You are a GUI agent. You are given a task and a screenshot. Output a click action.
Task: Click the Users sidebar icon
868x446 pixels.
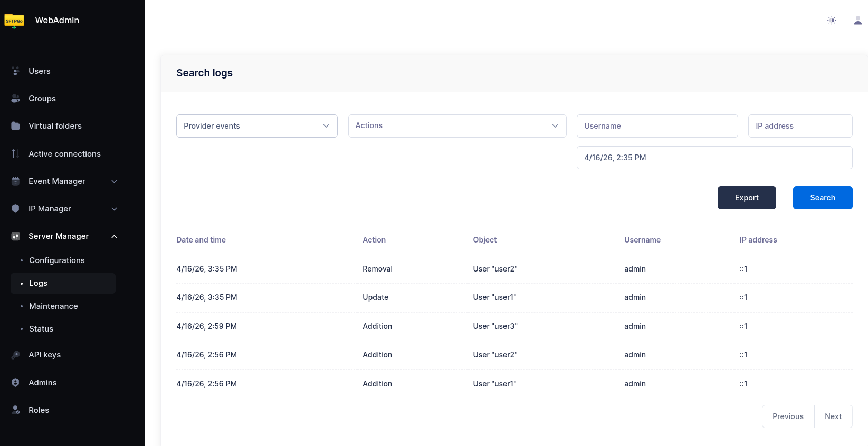[16, 71]
